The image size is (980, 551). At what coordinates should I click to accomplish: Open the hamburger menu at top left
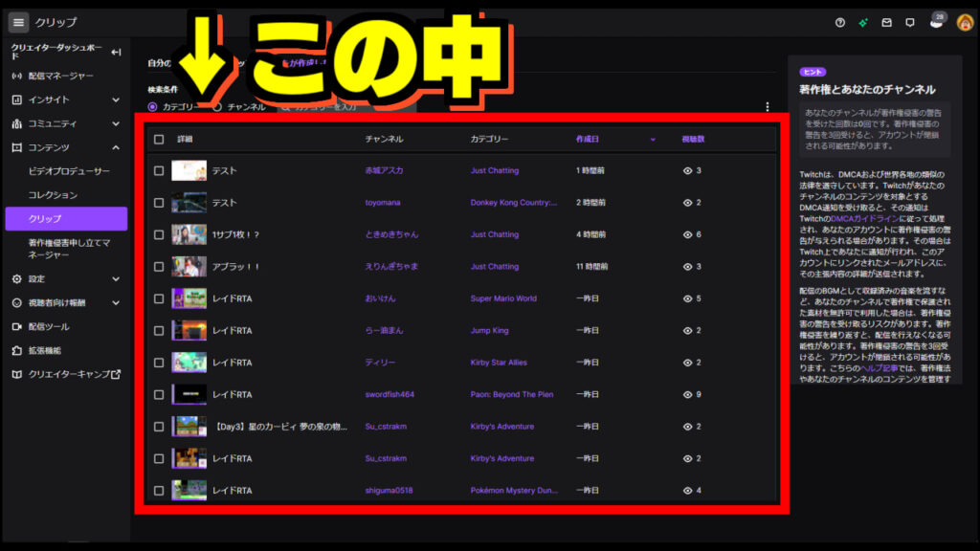18,23
